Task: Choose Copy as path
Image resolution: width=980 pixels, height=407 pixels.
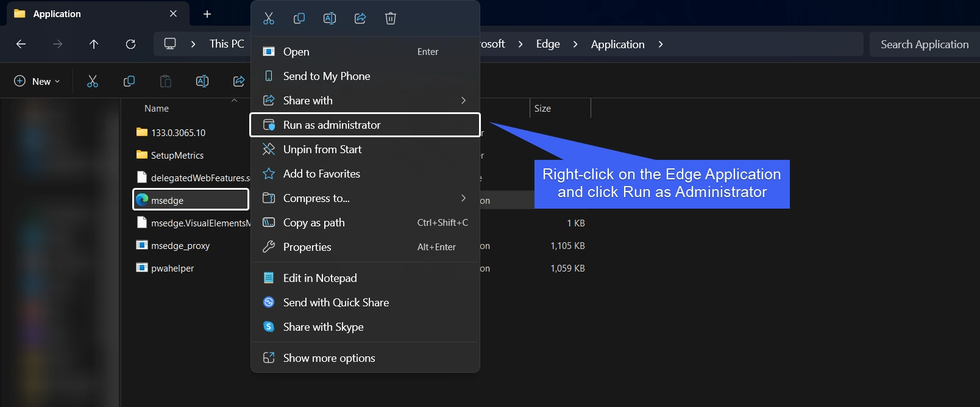Action: pyautogui.click(x=365, y=223)
